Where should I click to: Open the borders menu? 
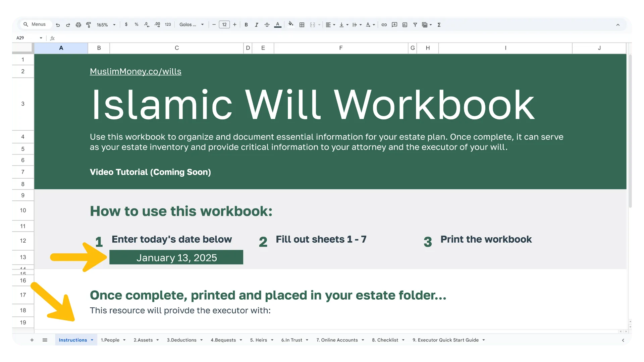pos(302,25)
